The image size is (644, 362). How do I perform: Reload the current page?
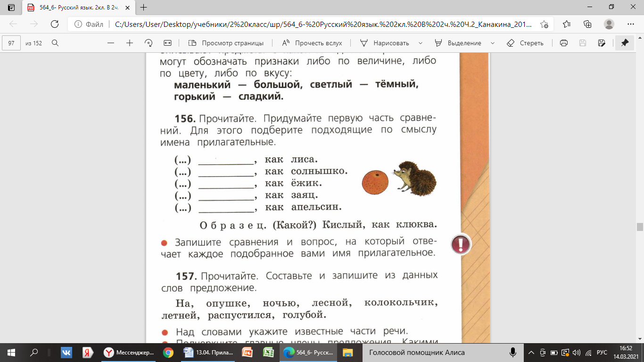click(x=54, y=24)
